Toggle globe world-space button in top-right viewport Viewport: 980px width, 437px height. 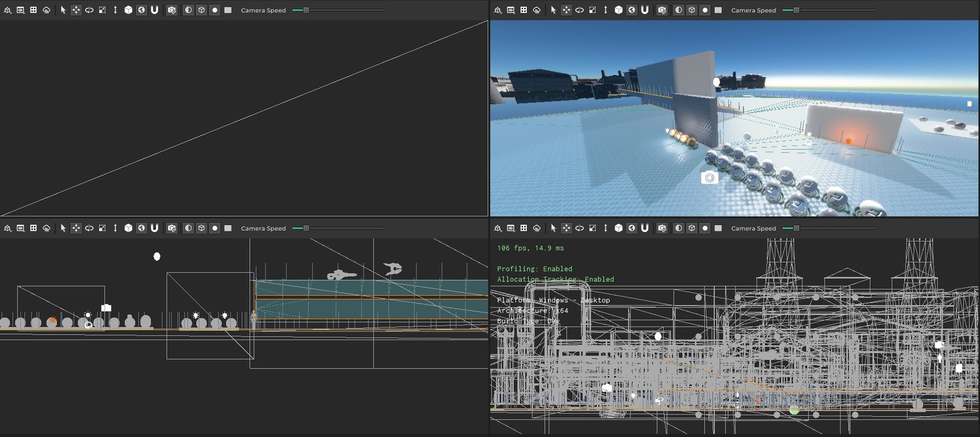click(x=631, y=10)
